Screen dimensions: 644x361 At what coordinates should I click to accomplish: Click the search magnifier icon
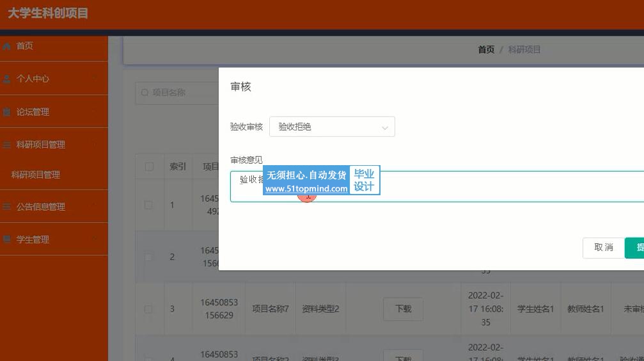(145, 93)
